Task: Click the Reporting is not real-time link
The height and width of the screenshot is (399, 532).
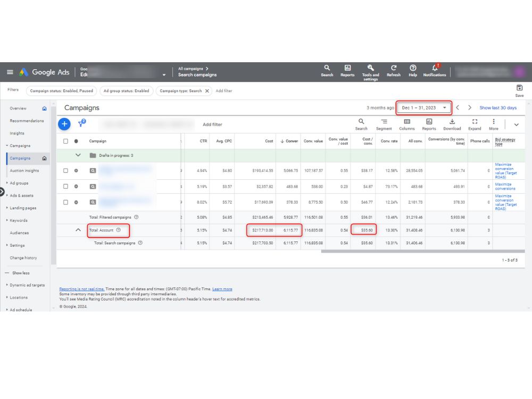Action: click(82, 289)
